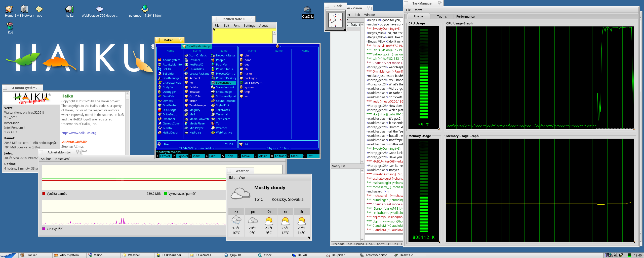Open the Nastavení menu in ActivityMonitor
The image size is (644, 258).
pyautogui.click(x=63, y=159)
